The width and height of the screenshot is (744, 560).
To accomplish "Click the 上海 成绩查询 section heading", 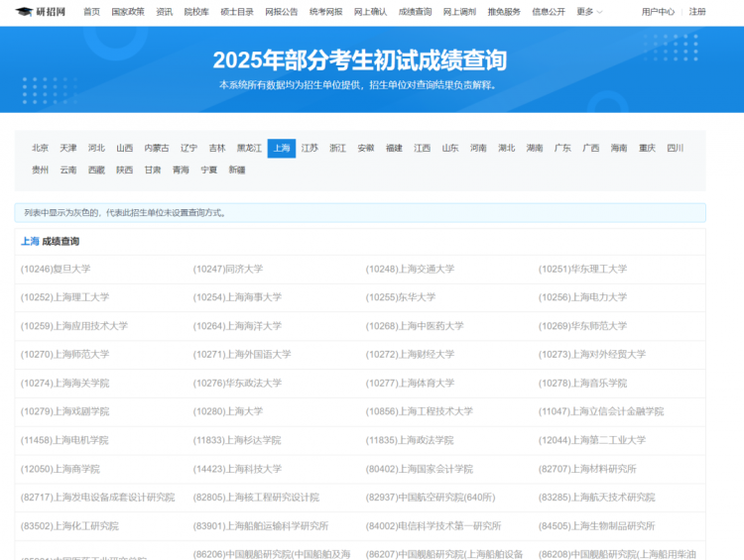I will coord(50,242).
